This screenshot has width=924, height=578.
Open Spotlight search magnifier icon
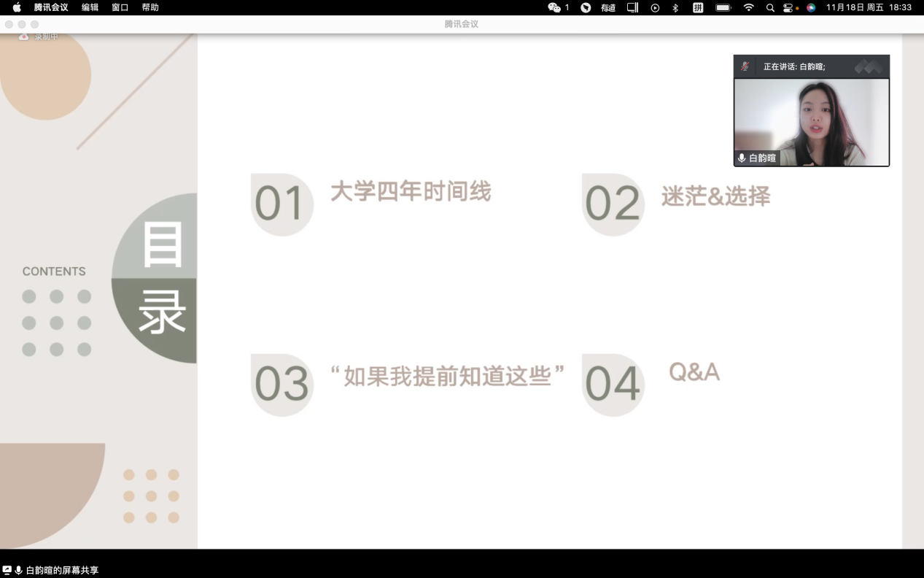770,7
